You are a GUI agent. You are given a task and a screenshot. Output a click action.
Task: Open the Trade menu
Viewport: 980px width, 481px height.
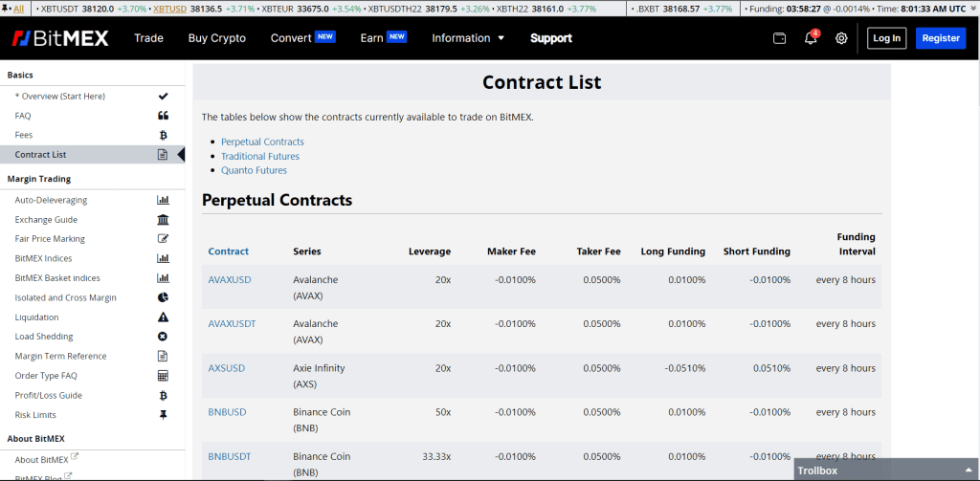click(148, 38)
